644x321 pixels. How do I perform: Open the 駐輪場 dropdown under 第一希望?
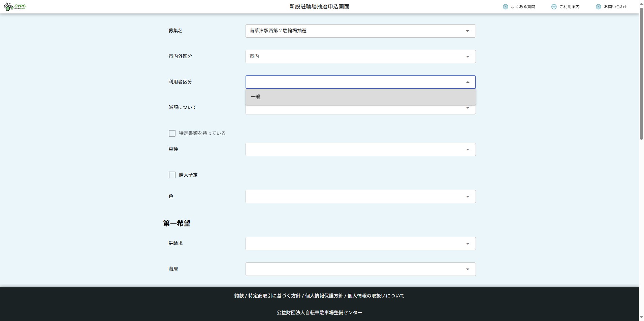tap(360, 244)
